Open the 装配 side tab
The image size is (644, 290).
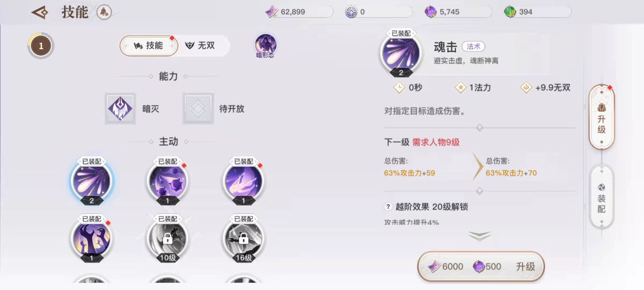click(602, 197)
